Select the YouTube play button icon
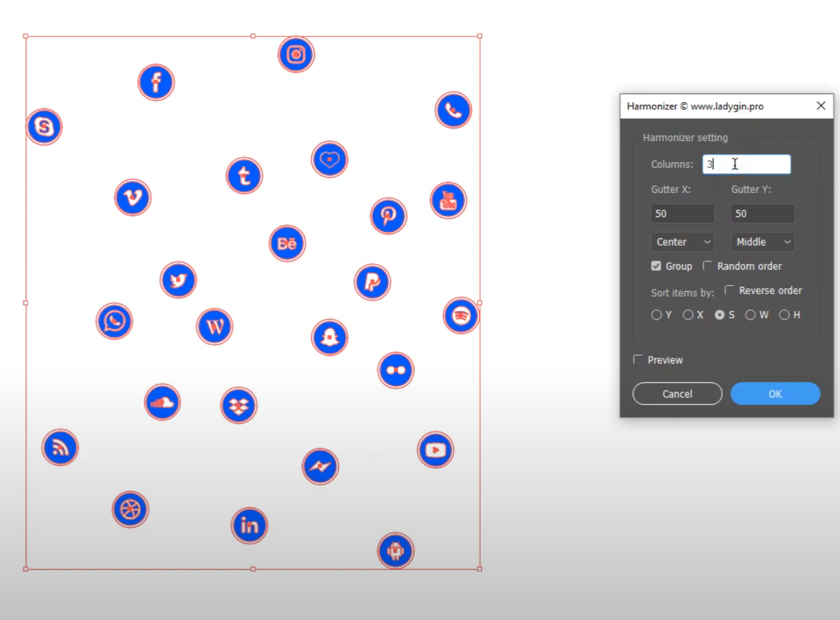Viewport: 840px width, 620px height. (x=436, y=450)
